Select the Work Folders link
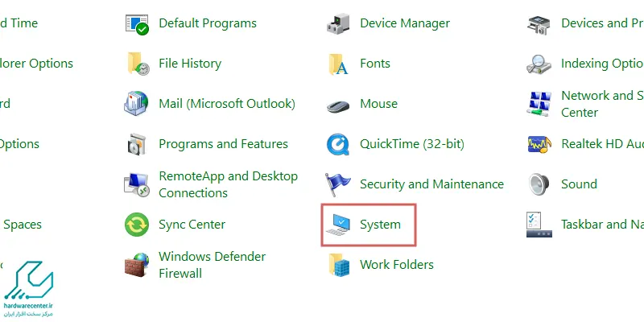Viewport: 644px width, 322px height. click(x=396, y=265)
